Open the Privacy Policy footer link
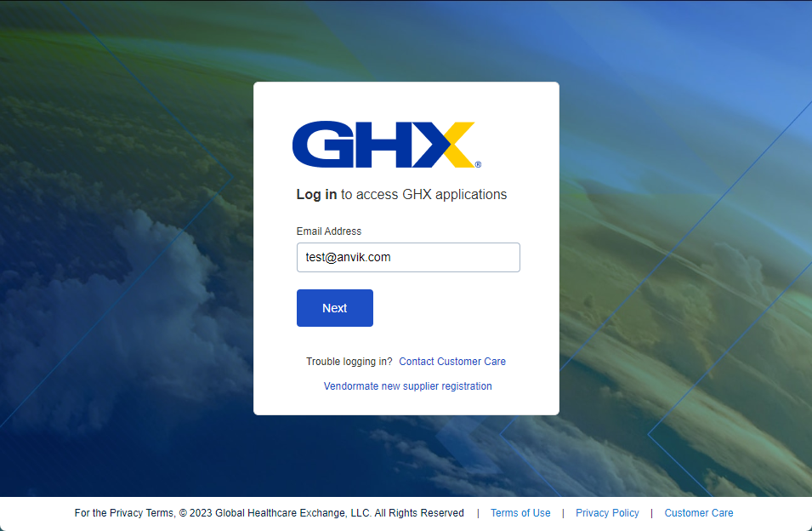This screenshot has height=531, width=812. [x=607, y=513]
